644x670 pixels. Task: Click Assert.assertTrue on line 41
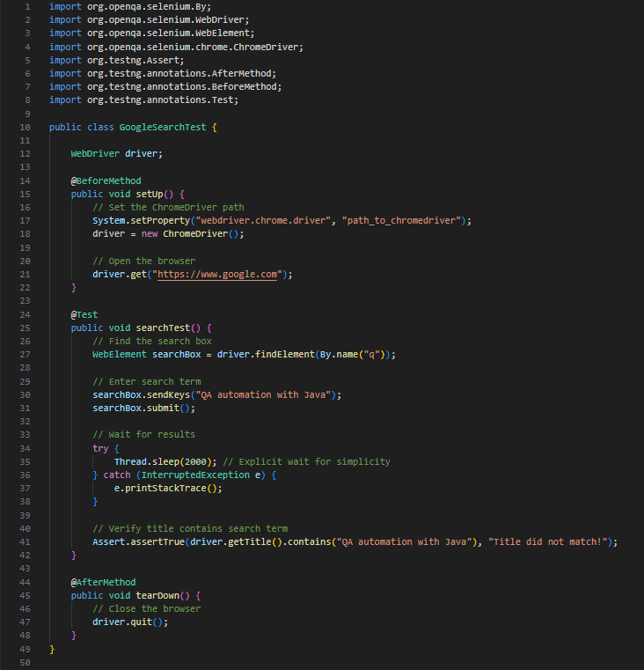(x=138, y=542)
